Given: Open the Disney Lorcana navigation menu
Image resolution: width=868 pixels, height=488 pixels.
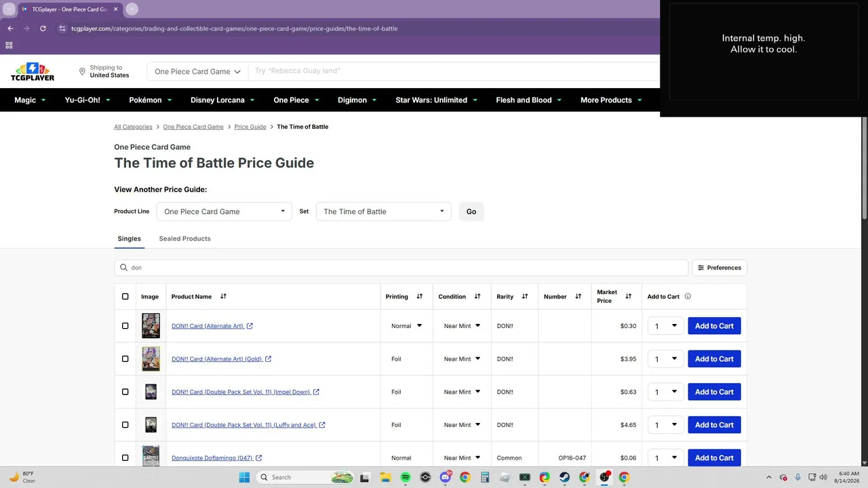Looking at the screenshot, I should (223, 100).
